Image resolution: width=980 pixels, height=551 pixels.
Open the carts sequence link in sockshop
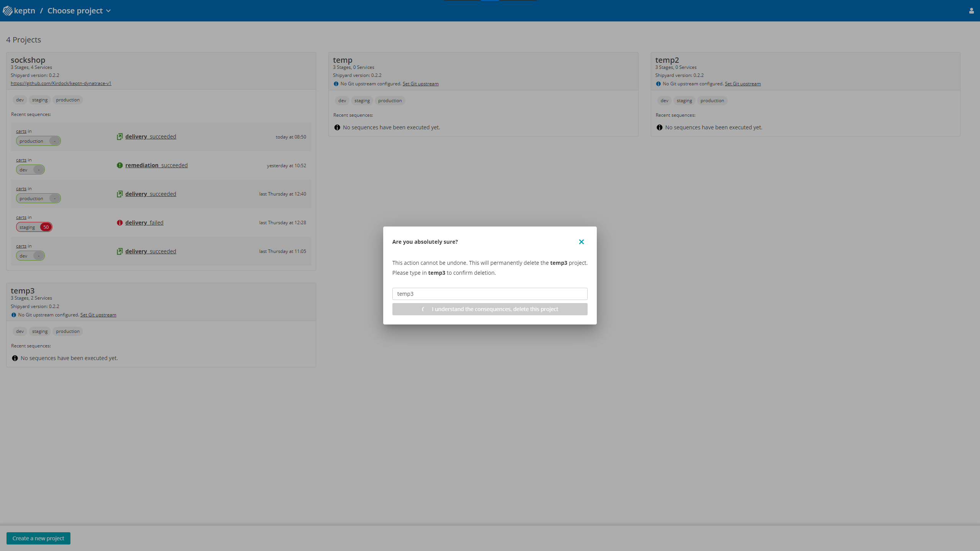coord(21,131)
